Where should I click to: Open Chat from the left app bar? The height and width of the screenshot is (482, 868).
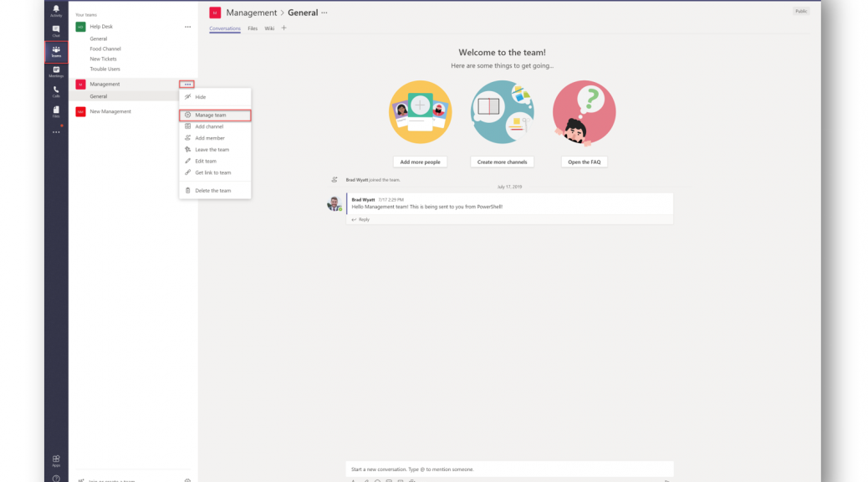[56, 31]
